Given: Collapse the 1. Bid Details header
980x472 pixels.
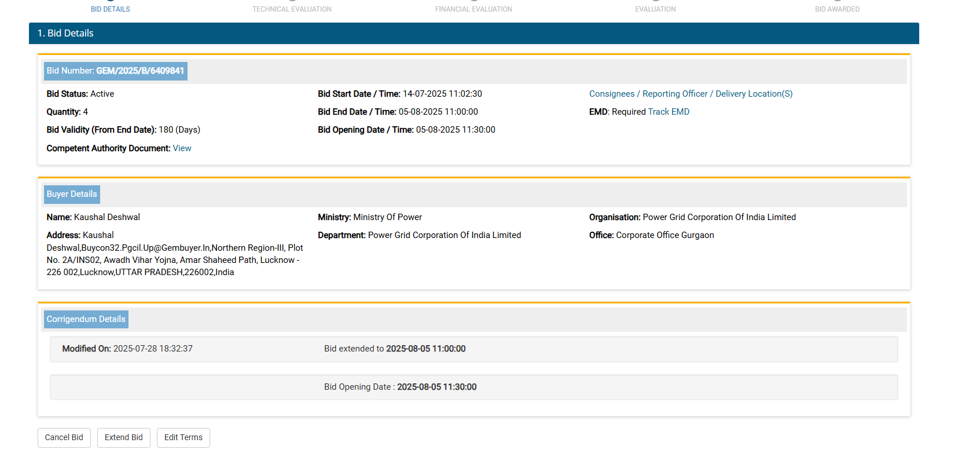Looking at the screenshot, I should point(474,33).
